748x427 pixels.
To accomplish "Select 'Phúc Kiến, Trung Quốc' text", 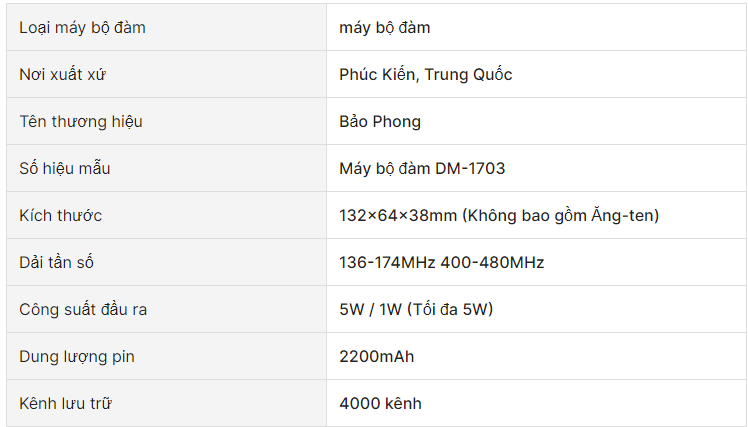I will (426, 74).
